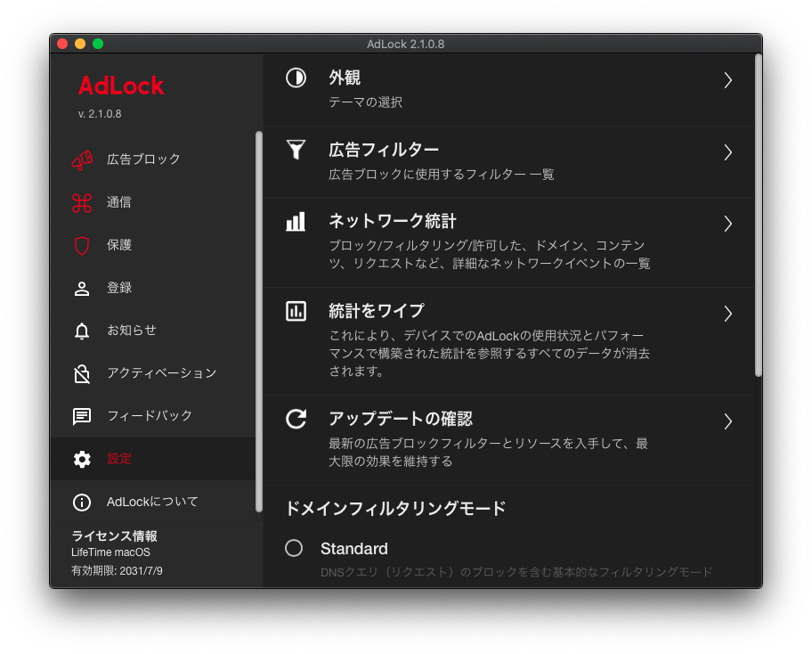Select the 外観 theme icon
This screenshot has height=654, width=812.
point(294,78)
